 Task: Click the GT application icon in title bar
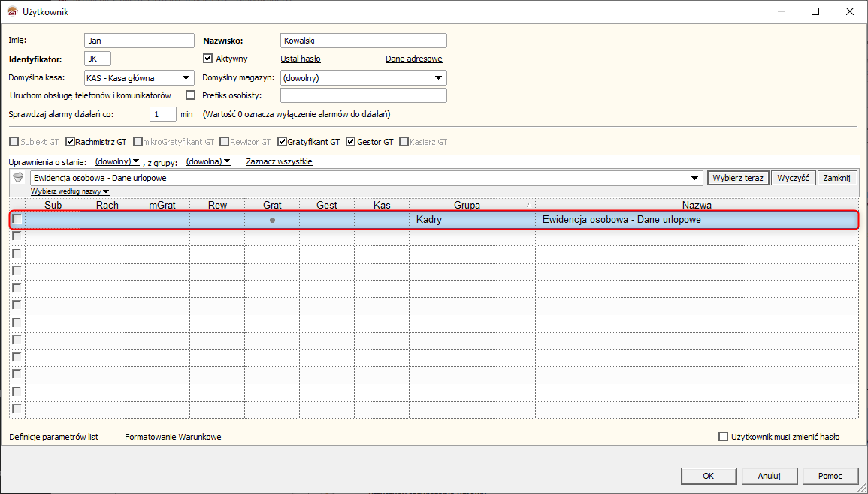11,11
